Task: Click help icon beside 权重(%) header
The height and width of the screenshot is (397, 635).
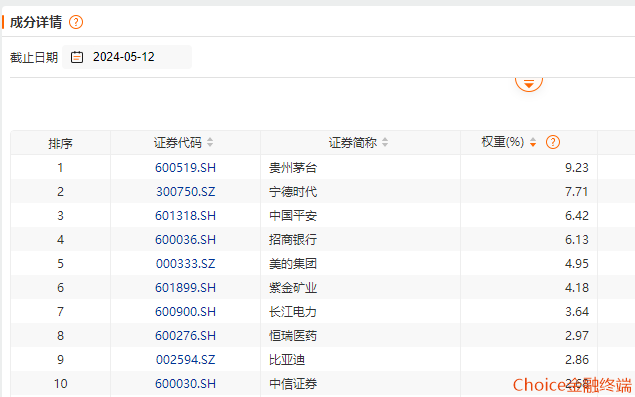Action: (553, 142)
